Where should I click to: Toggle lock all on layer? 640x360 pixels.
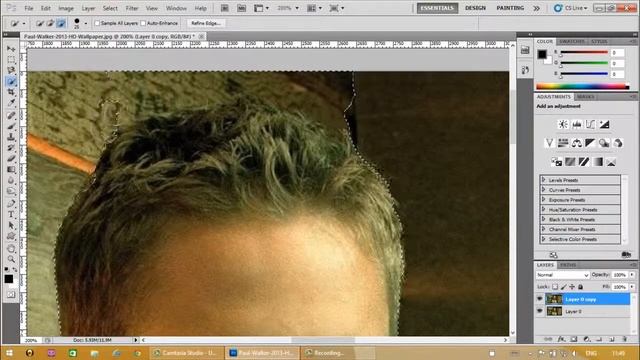580,287
